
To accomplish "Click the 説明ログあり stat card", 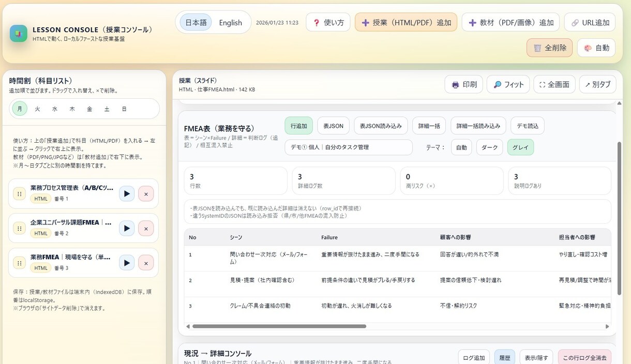I will pyautogui.click(x=560, y=181).
